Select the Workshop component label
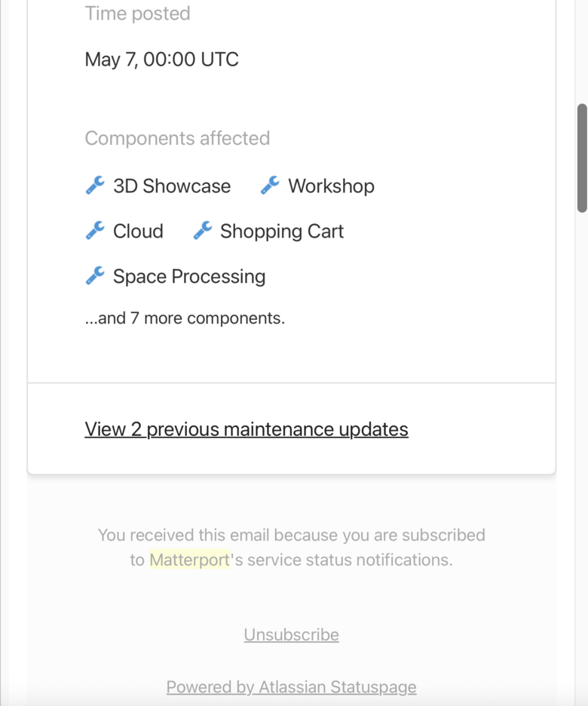The height and width of the screenshot is (706, 588). 331,186
